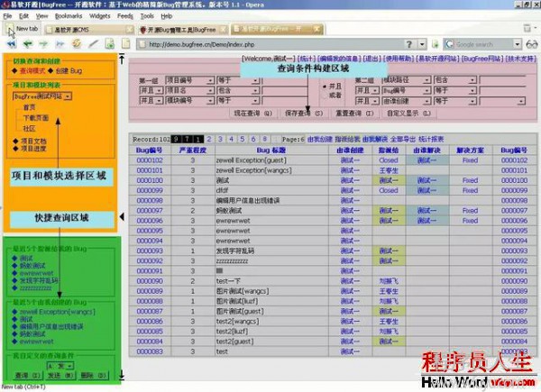
Task: Click the 统计报表 link above table
Action: [431, 140]
